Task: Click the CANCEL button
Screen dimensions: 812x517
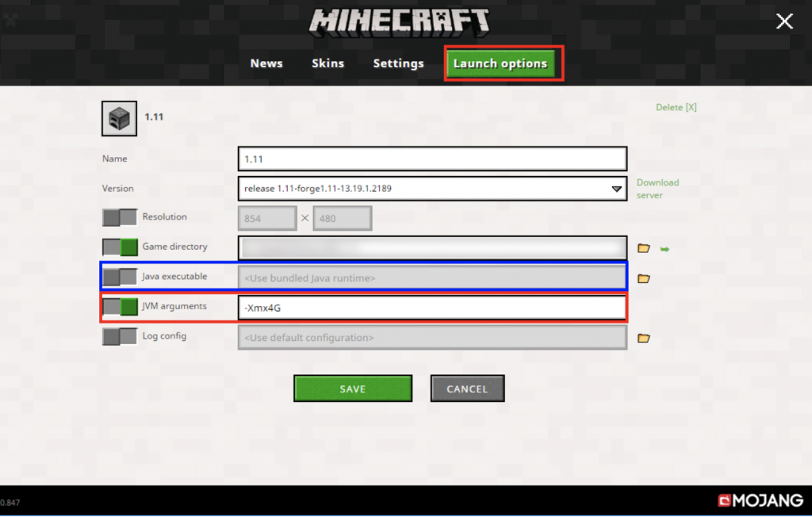Action: 467,389
